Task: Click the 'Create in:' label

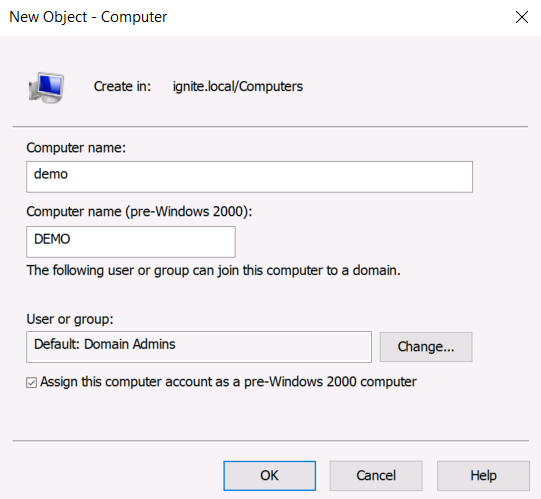Action: pyautogui.click(x=122, y=86)
